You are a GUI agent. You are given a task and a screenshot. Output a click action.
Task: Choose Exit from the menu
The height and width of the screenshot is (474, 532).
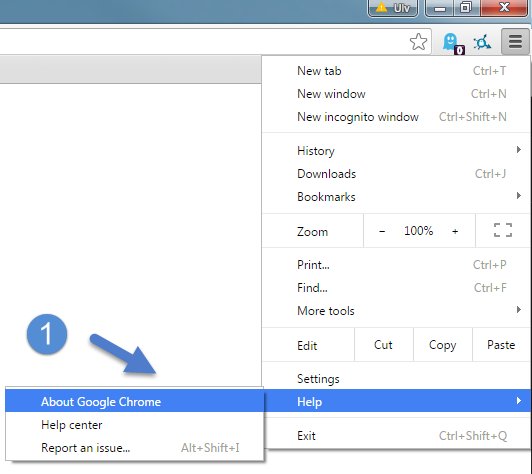pos(396,436)
